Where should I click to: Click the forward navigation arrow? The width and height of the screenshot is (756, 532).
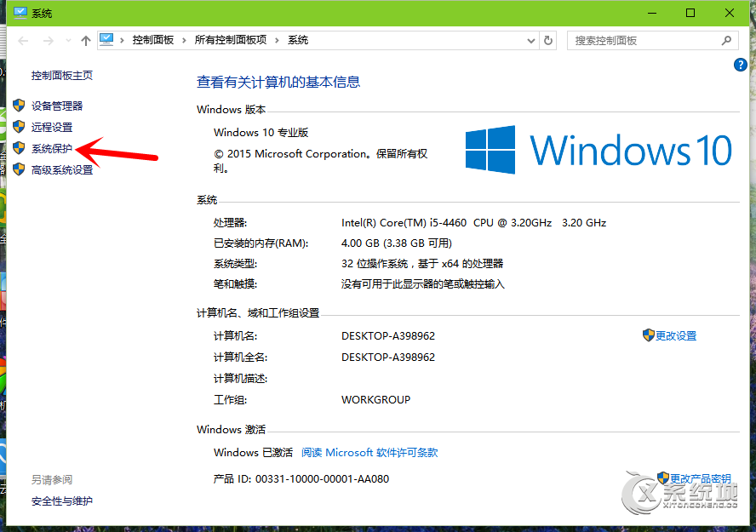tap(49, 41)
